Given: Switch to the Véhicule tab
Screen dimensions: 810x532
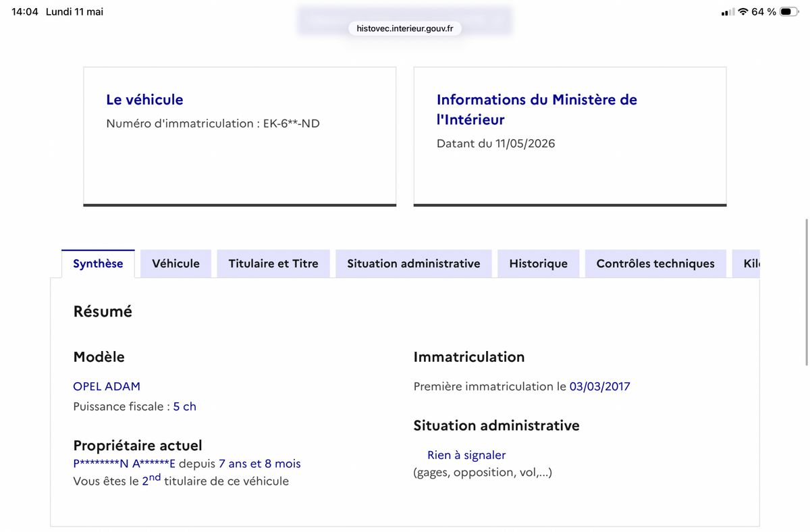Looking at the screenshot, I should point(175,263).
